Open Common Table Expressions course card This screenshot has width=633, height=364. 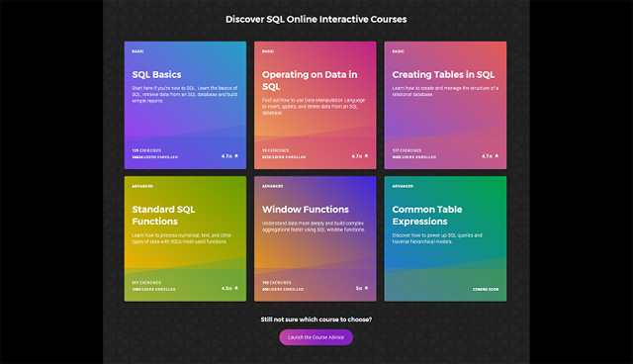coord(445,238)
